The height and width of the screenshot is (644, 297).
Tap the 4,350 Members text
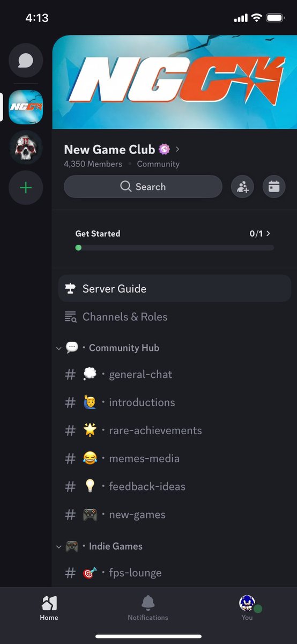(x=93, y=164)
